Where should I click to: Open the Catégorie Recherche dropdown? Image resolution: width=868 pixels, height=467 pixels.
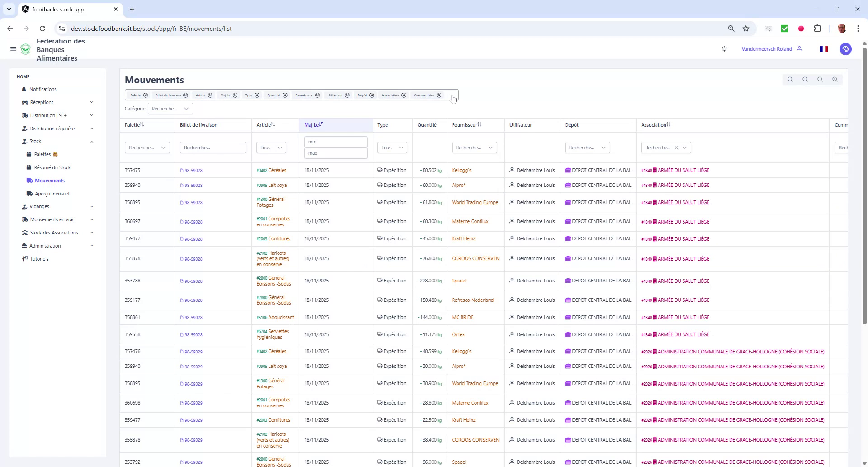click(x=170, y=109)
